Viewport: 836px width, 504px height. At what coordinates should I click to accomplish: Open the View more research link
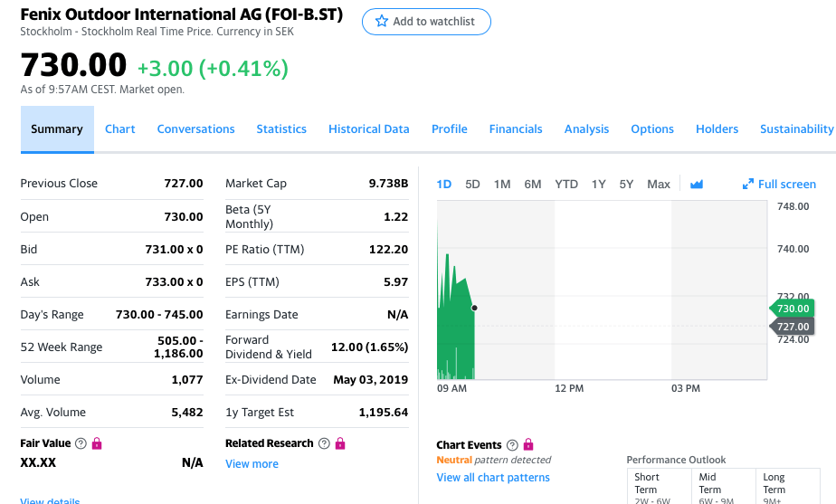(x=252, y=464)
